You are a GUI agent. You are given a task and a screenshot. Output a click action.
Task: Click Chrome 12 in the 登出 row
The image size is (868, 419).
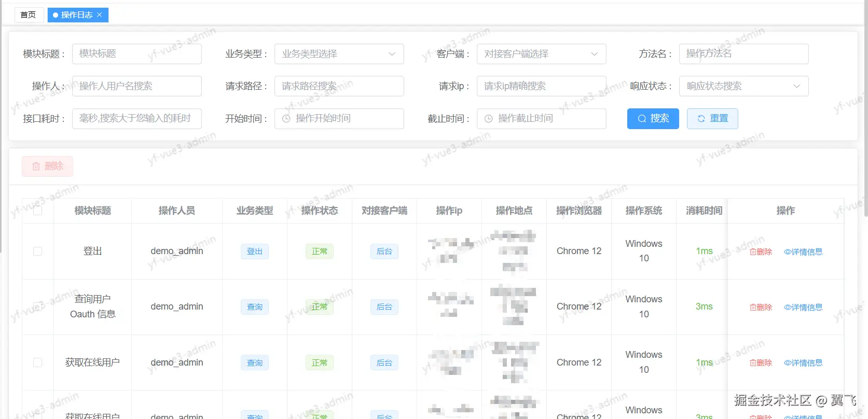(579, 251)
